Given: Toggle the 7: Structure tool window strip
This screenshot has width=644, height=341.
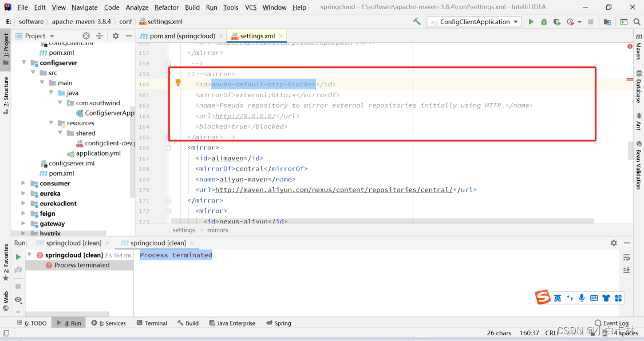Looking at the screenshot, I should pos(6,95).
